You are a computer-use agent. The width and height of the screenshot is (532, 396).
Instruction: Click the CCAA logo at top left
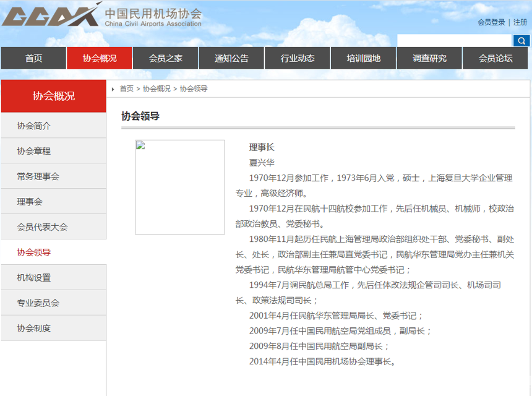[51, 15]
